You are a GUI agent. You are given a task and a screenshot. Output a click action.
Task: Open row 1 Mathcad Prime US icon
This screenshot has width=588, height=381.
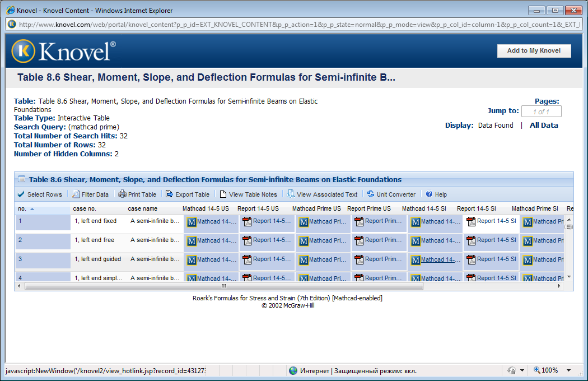point(304,222)
